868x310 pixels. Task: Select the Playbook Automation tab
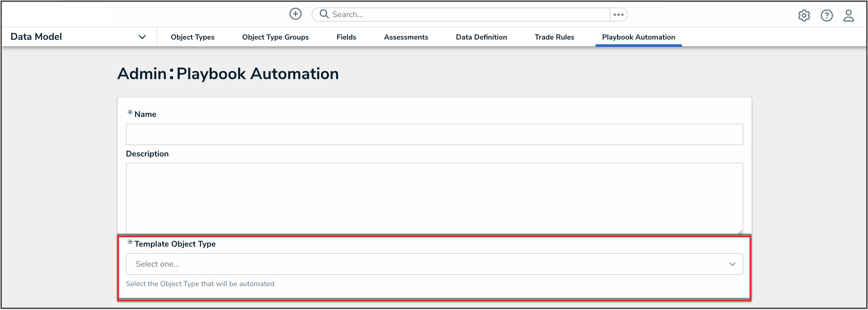pyautogui.click(x=638, y=37)
